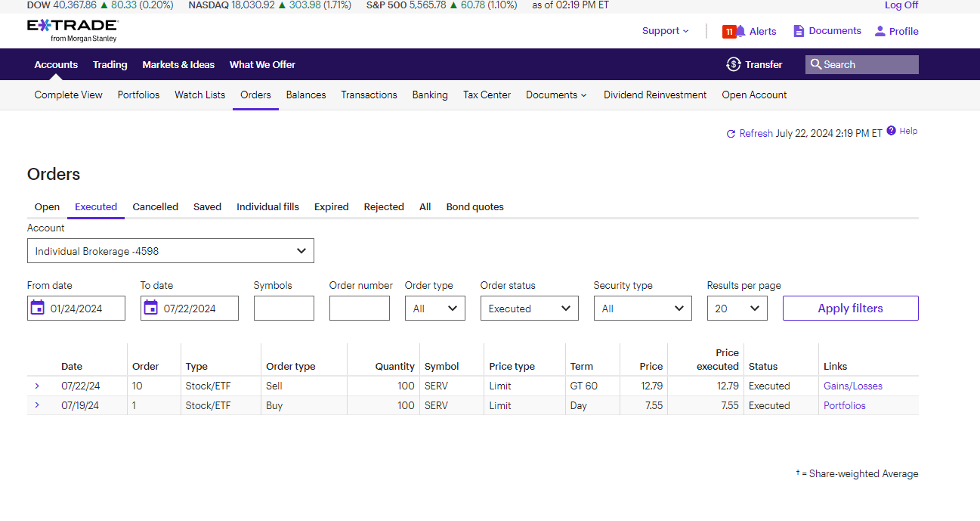980x521 pixels.
Task: Switch to the Cancelled orders tab
Action: tap(155, 206)
